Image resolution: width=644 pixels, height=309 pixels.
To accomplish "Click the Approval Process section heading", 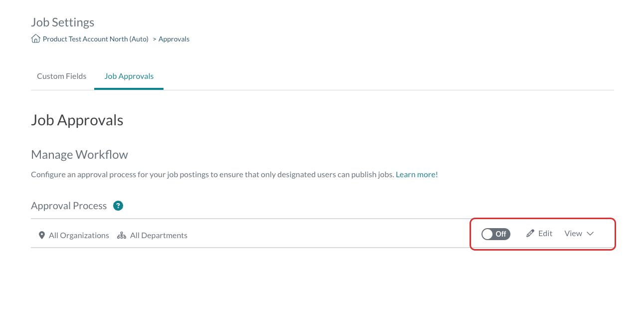I will (x=69, y=206).
